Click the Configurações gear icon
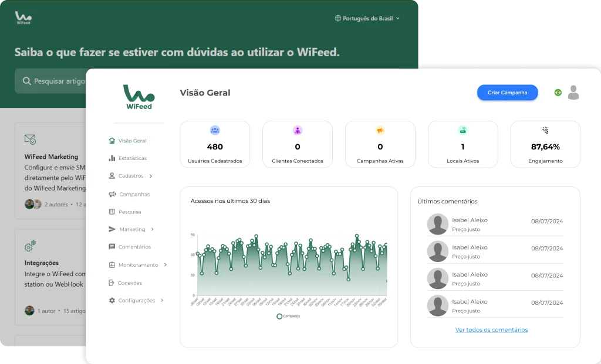 [x=112, y=301]
